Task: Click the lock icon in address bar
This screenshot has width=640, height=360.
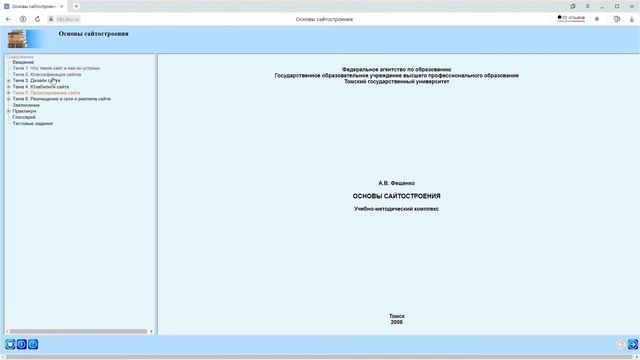Action: click(x=51, y=19)
